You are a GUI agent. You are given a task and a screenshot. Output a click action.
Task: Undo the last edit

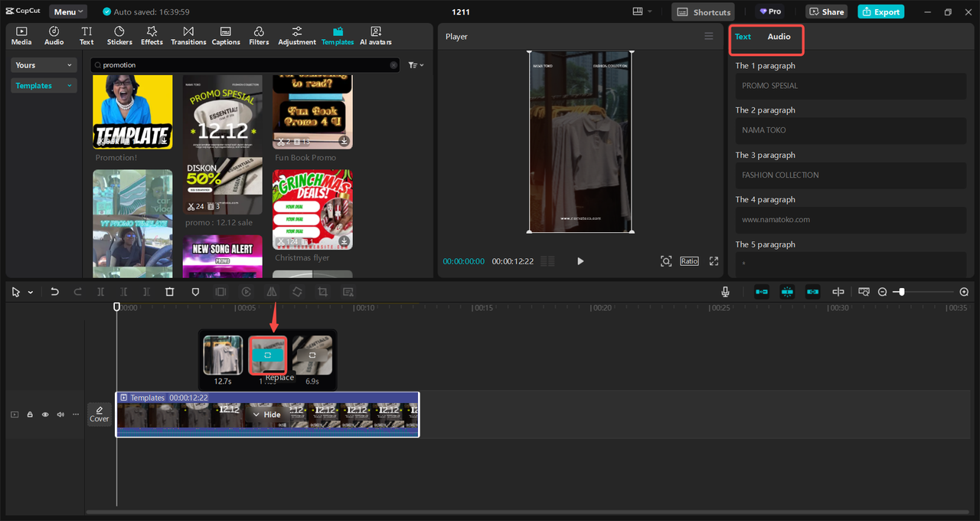click(54, 292)
